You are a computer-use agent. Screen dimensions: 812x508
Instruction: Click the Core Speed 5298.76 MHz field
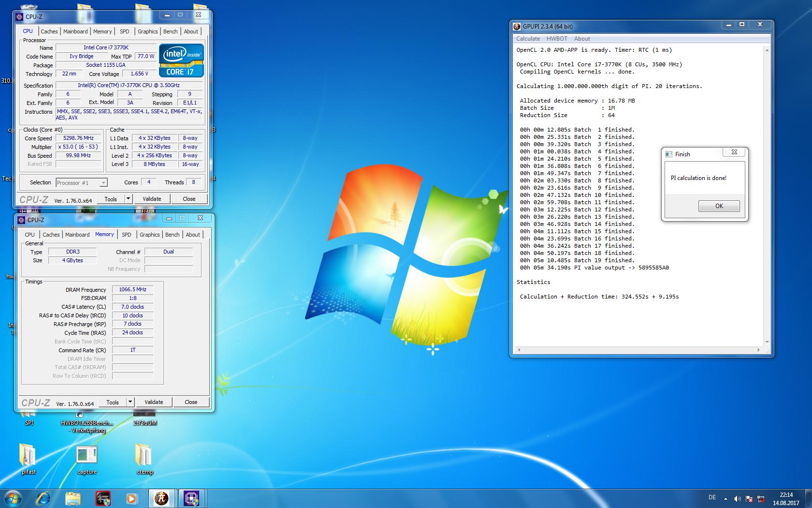78,138
